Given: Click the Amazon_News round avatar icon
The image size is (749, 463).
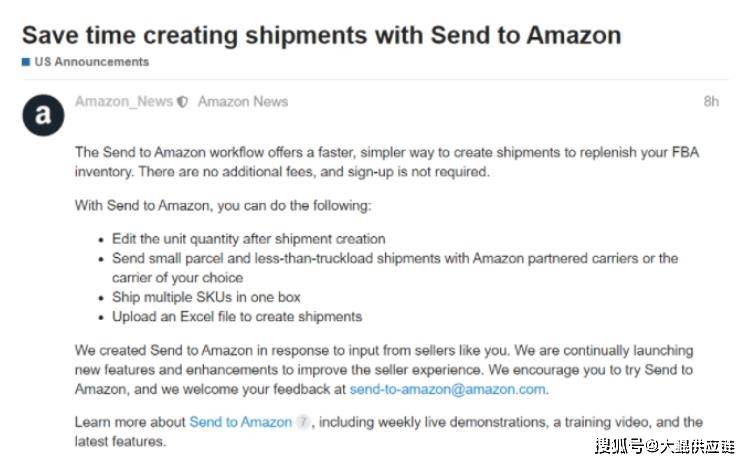Looking at the screenshot, I should [x=43, y=115].
